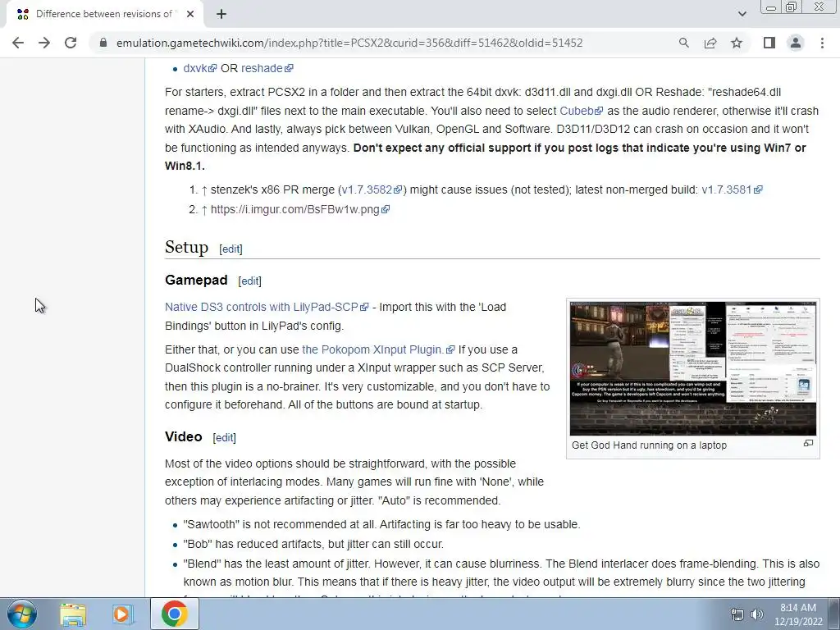Open the Cubeb link
Screen dimensions: 840x630
pos(582,111)
